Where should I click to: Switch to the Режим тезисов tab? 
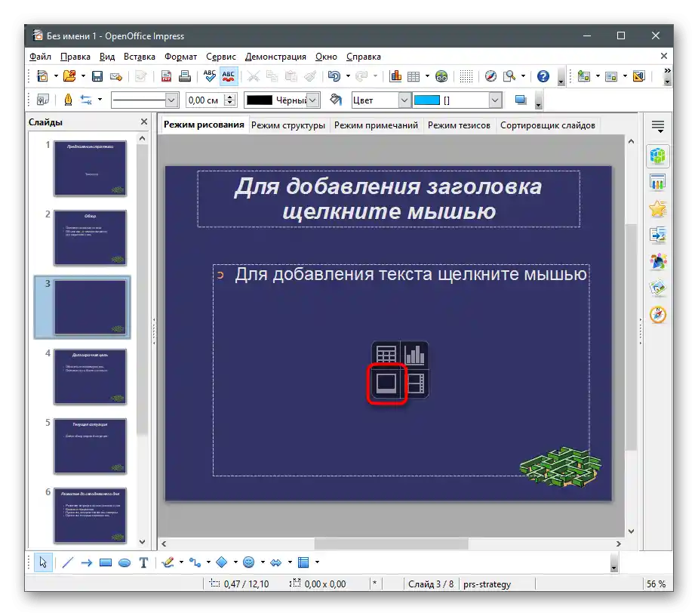pos(459,125)
